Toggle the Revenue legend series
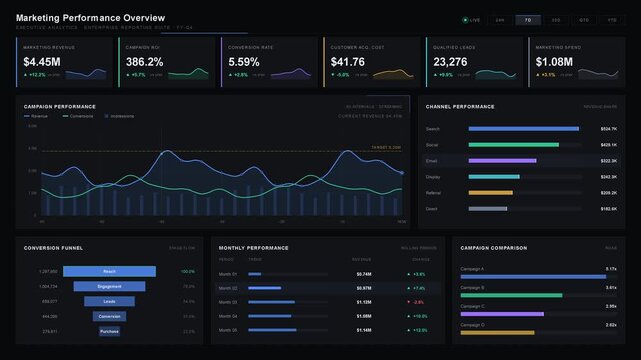This screenshot has width=641, height=360. pyautogui.click(x=36, y=116)
